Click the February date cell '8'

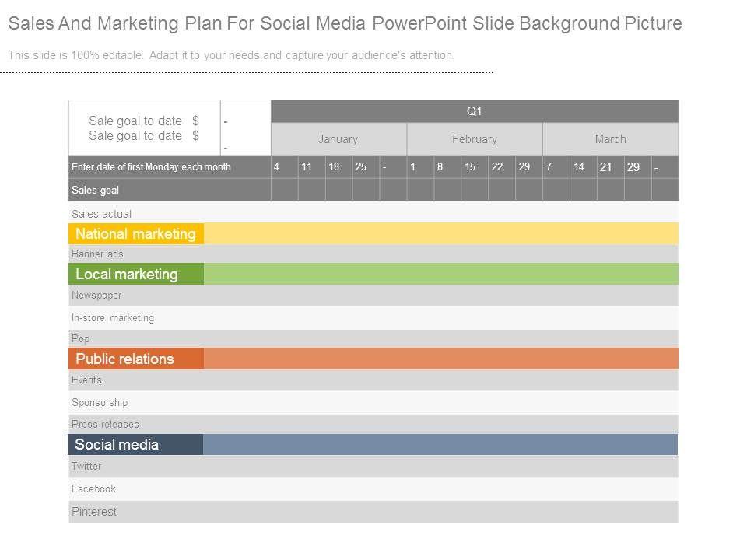pos(447,167)
